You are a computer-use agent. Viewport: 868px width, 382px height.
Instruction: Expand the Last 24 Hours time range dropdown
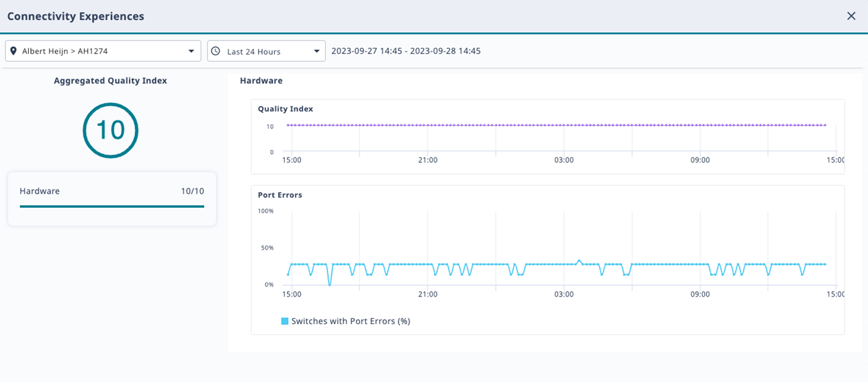pyautogui.click(x=266, y=51)
